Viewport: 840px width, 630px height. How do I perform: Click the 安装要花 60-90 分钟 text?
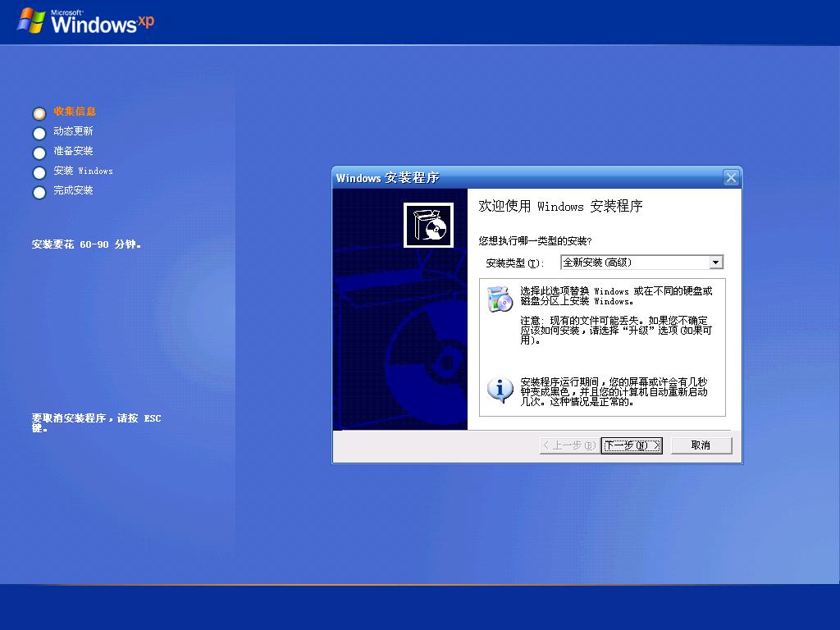86,244
